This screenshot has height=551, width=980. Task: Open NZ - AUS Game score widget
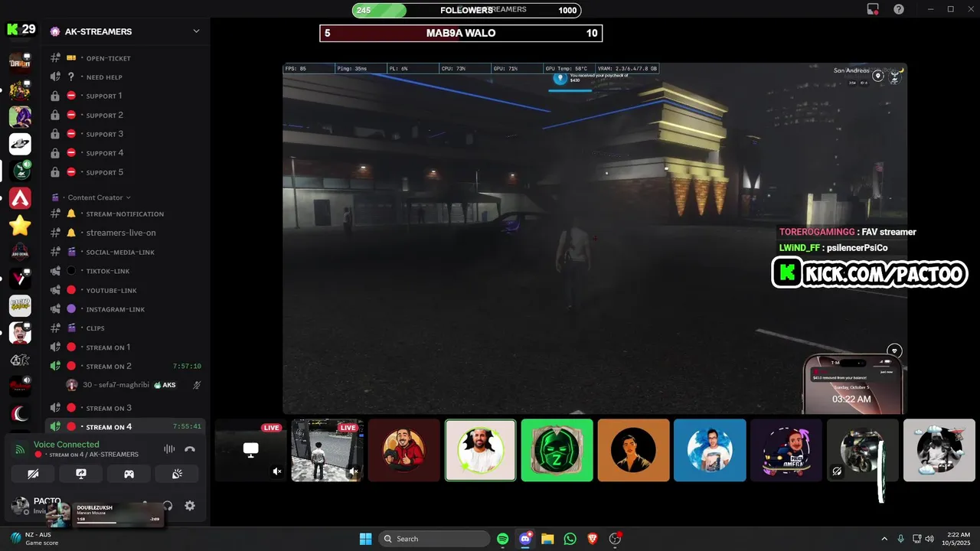34,538
